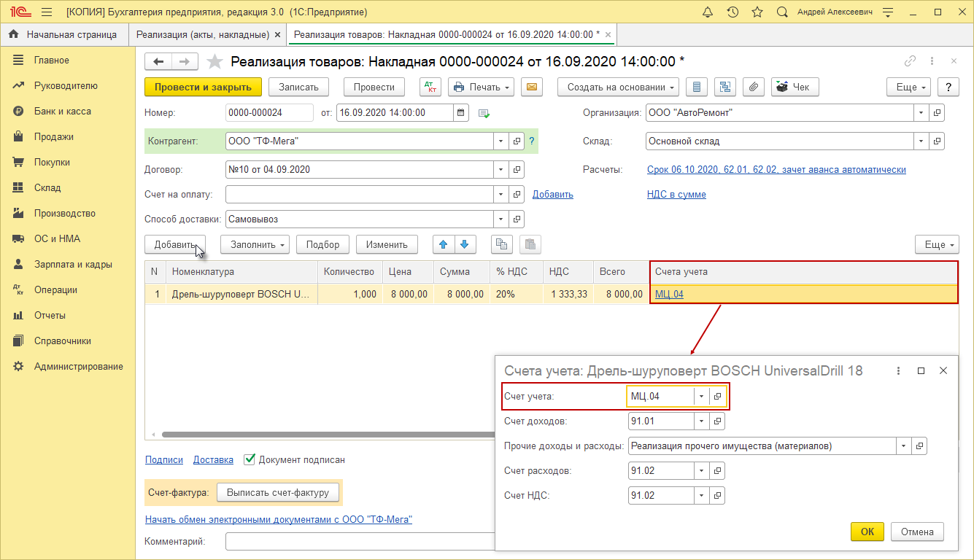
Task: Open the Заполнить dropdown button
Action: coord(255,245)
